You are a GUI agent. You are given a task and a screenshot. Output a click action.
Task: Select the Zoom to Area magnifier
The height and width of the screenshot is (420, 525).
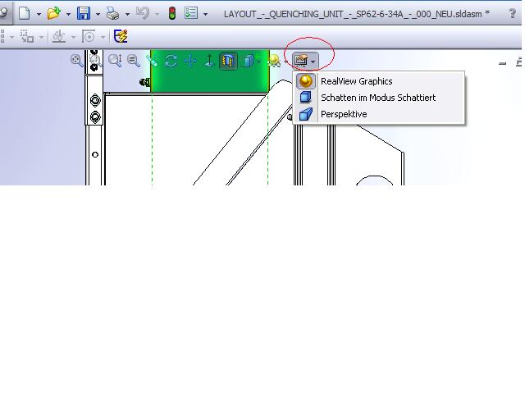[96, 61]
